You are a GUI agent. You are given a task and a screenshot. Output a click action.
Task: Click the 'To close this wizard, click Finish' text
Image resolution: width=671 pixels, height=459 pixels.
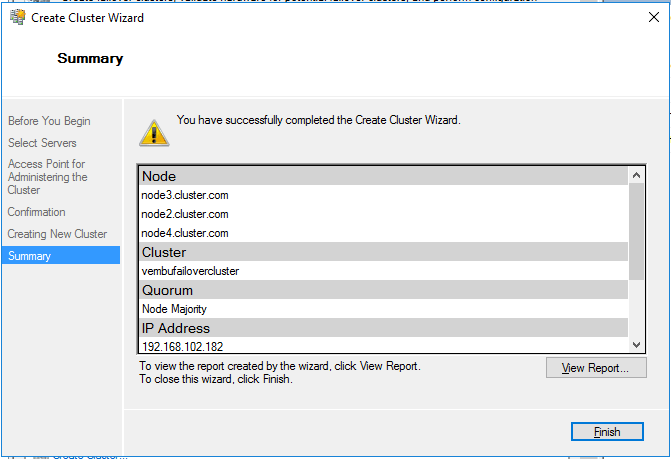[x=216, y=379]
